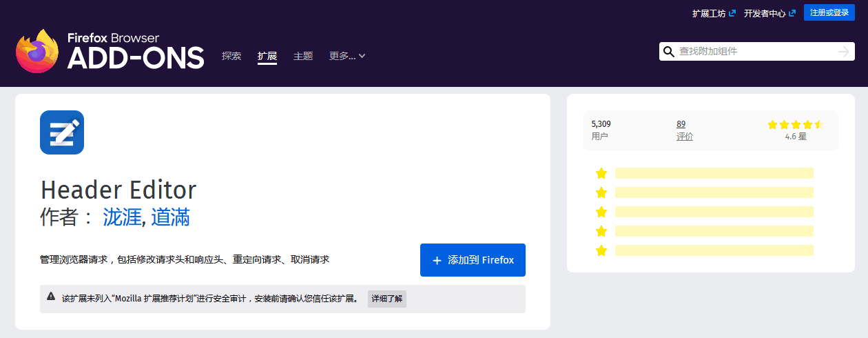Click the warning triangle icon
868x338 pixels.
coord(51,296)
